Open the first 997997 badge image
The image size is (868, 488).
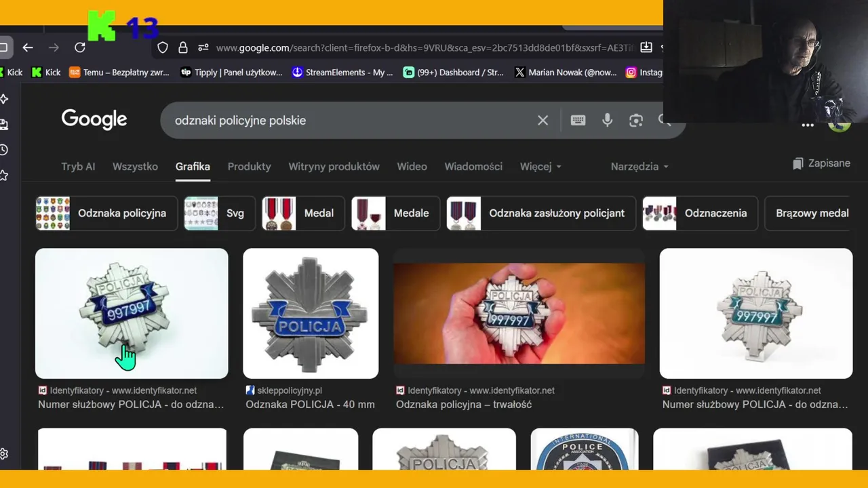pyautogui.click(x=132, y=313)
